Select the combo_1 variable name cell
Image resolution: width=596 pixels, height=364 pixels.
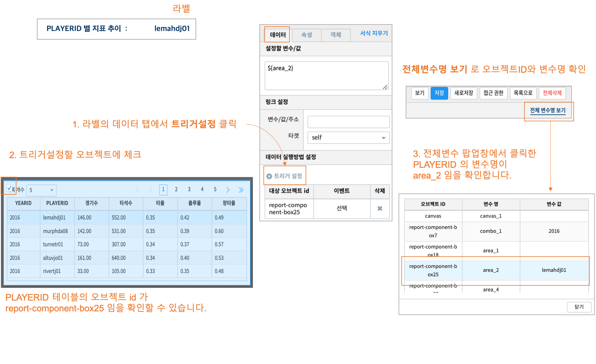(491, 231)
